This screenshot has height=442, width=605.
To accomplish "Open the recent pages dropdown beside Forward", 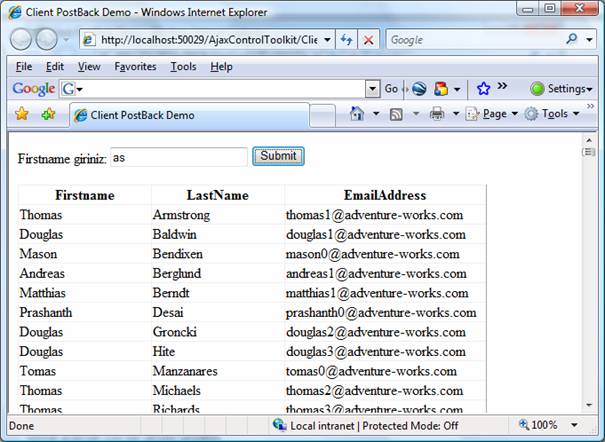I will [x=66, y=39].
